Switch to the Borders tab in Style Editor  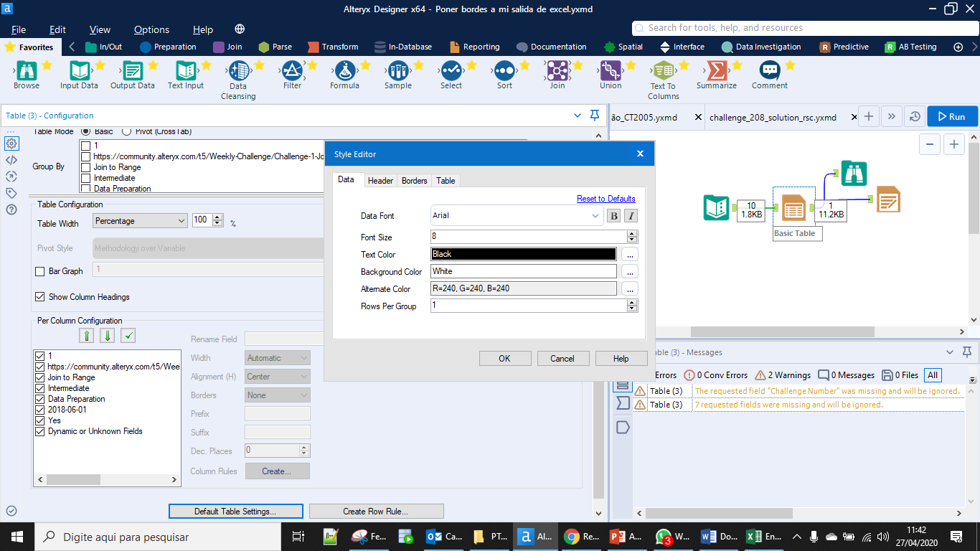[414, 180]
